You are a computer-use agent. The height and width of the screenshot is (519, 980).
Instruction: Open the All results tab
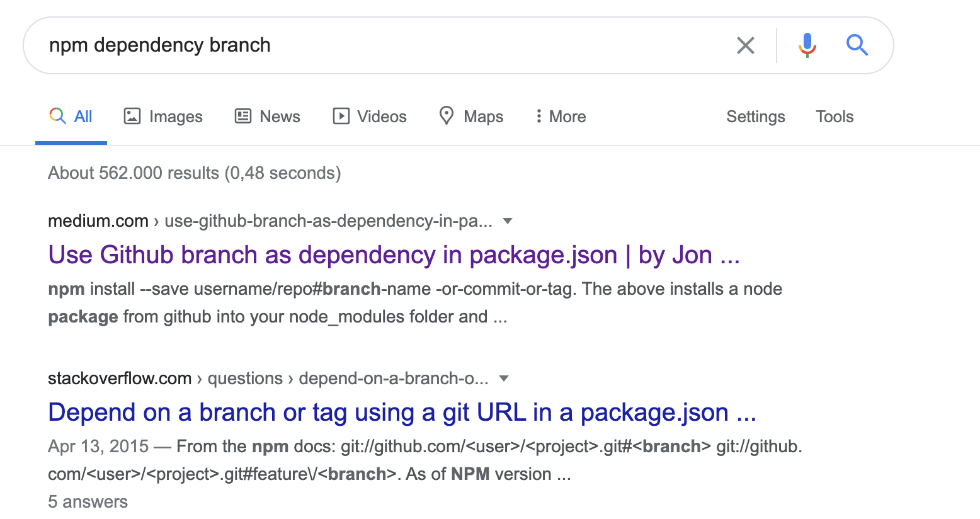coord(71,117)
